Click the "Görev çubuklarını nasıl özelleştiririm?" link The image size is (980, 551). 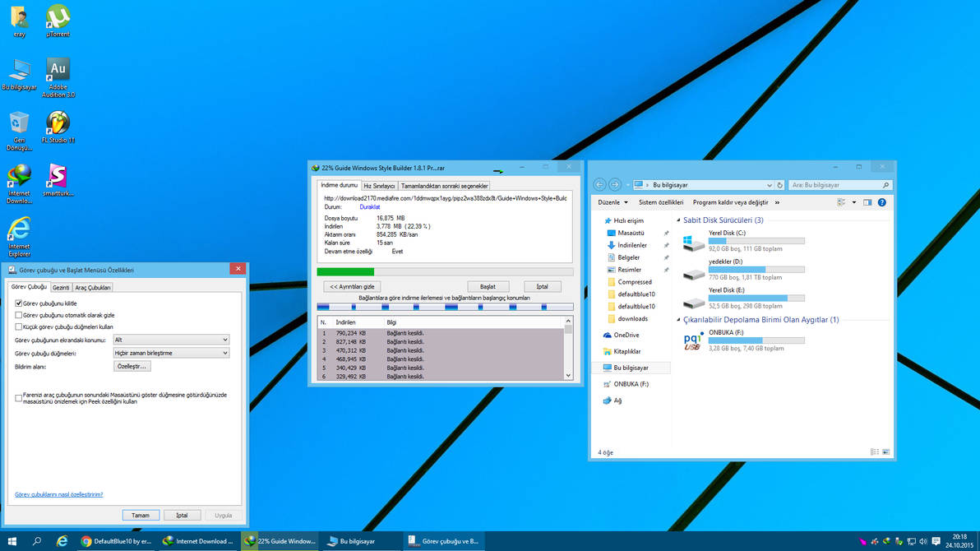pyautogui.click(x=58, y=494)
